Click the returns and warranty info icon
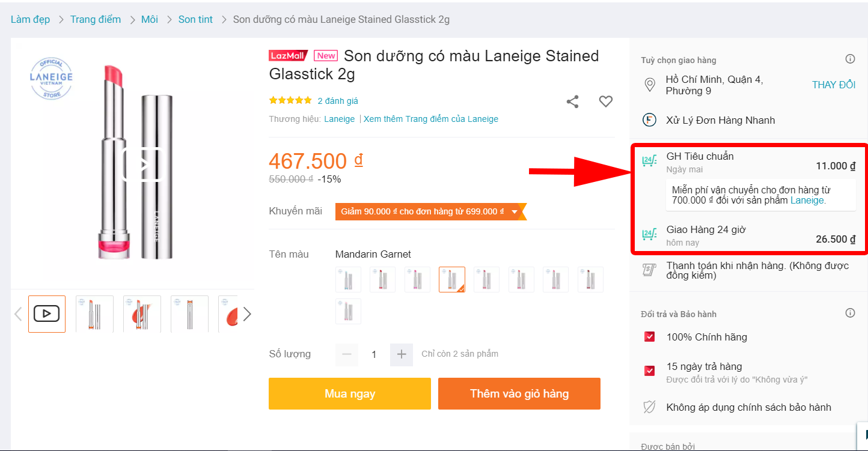This screenshot has width=868, height=451. point(850,313)
